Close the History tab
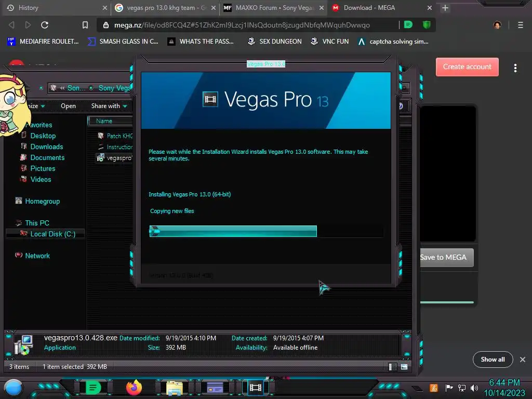The height and width of the screenshot is (399, 532). [x=105, y=8]
